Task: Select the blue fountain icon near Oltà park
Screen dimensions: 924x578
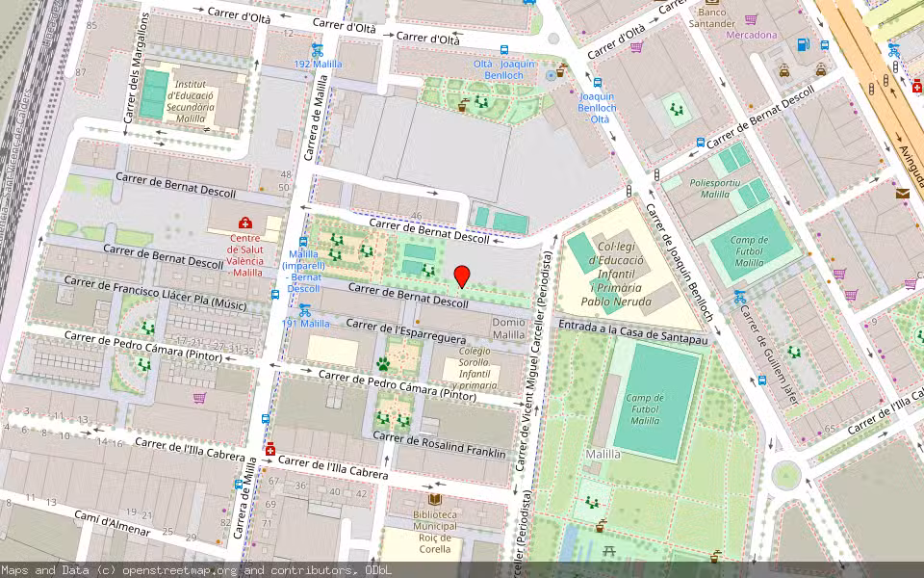Action: 551,75
